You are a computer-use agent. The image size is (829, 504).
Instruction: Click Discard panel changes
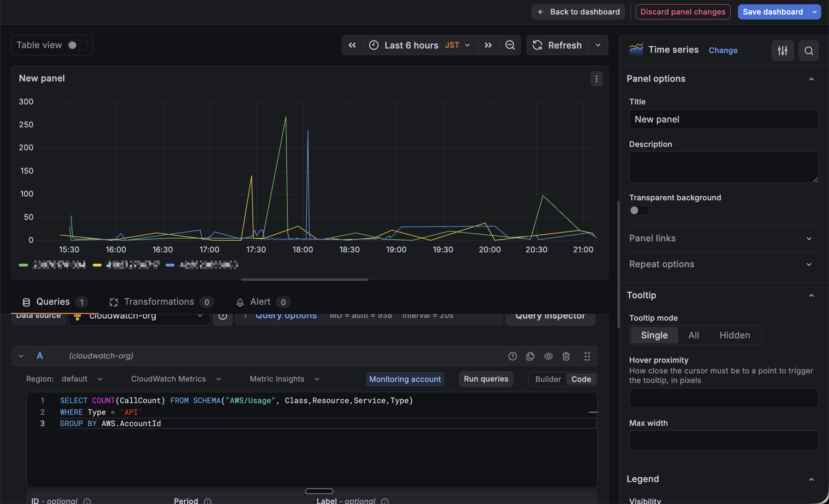(682, 12)
